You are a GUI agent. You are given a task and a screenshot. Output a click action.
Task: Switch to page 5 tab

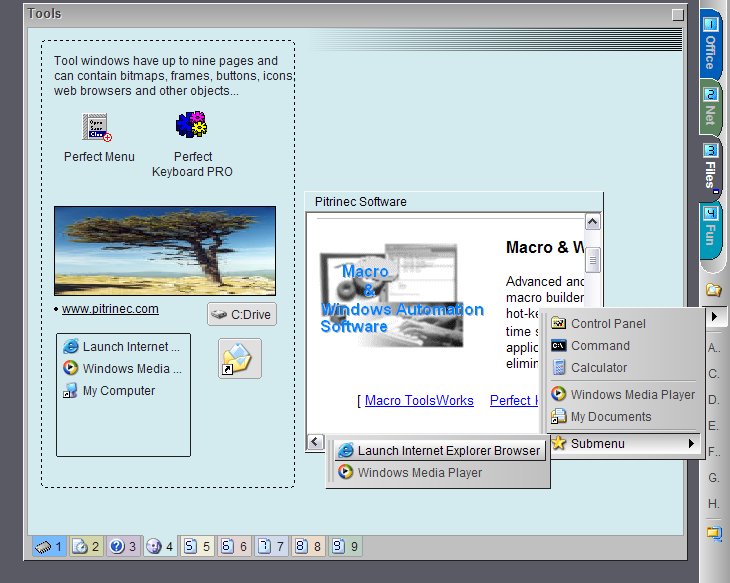(197, 546)
